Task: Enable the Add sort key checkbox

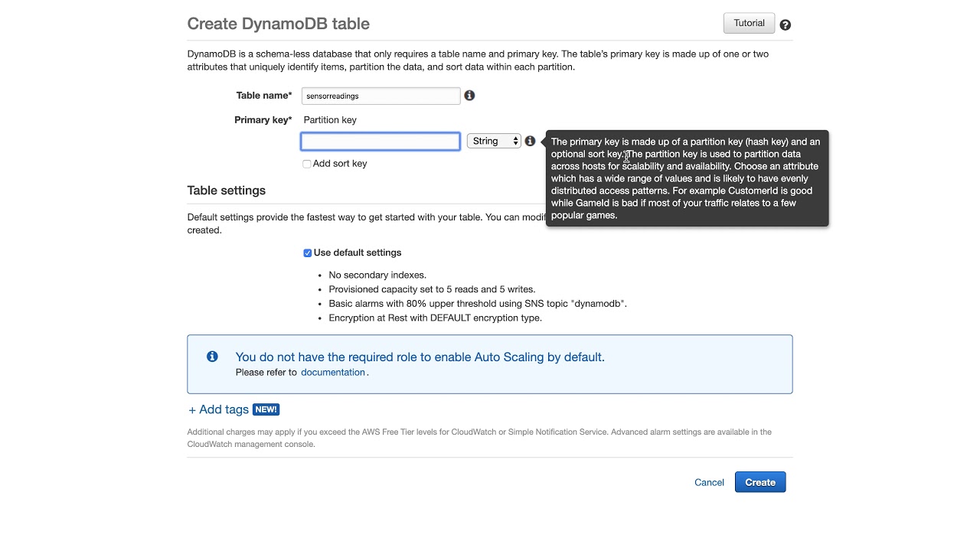Action: [306, 164]
